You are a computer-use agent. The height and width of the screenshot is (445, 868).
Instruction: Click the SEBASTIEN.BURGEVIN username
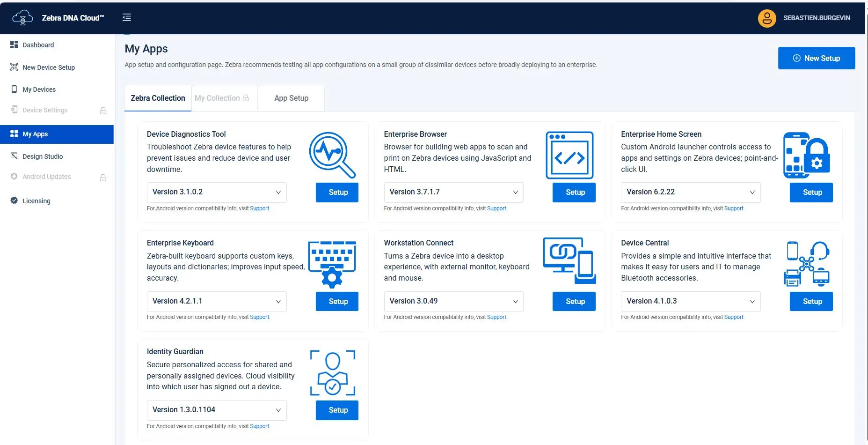tap(817, 18)
